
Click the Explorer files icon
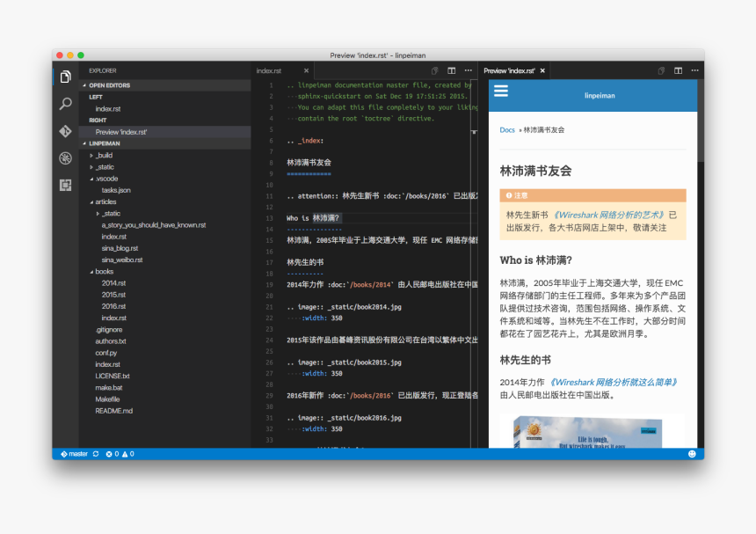[x=65, y=77]
